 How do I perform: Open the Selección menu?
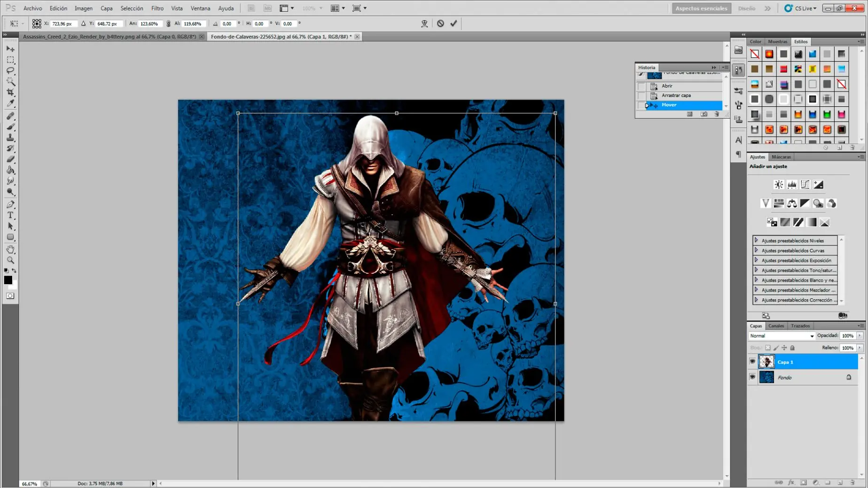pos(132,8)
